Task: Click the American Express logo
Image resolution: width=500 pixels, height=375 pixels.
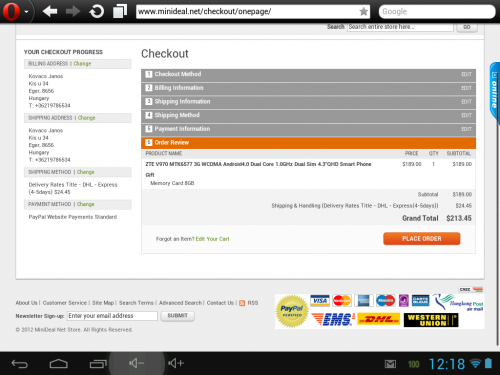Action: [x=364, y=301]
